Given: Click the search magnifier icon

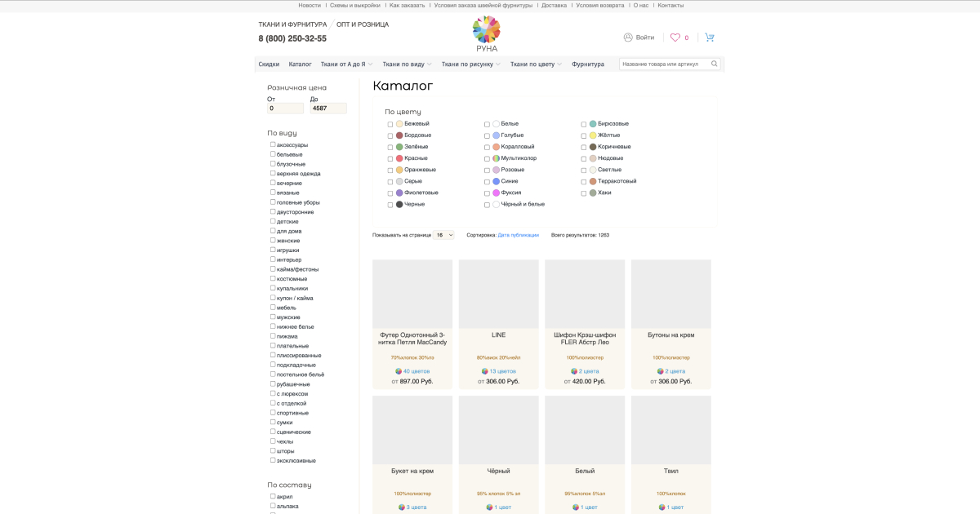Looking at the screenshot, I should coord(715,64).
